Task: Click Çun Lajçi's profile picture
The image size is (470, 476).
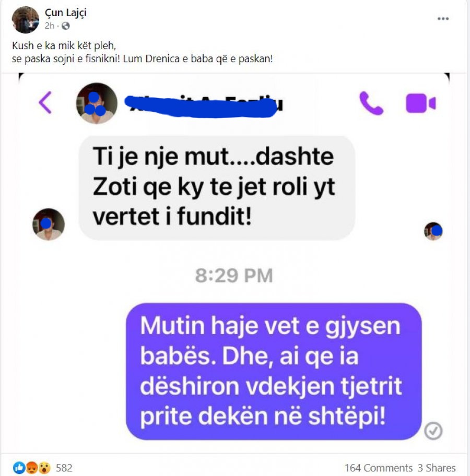Action: (x=25, y=20)
